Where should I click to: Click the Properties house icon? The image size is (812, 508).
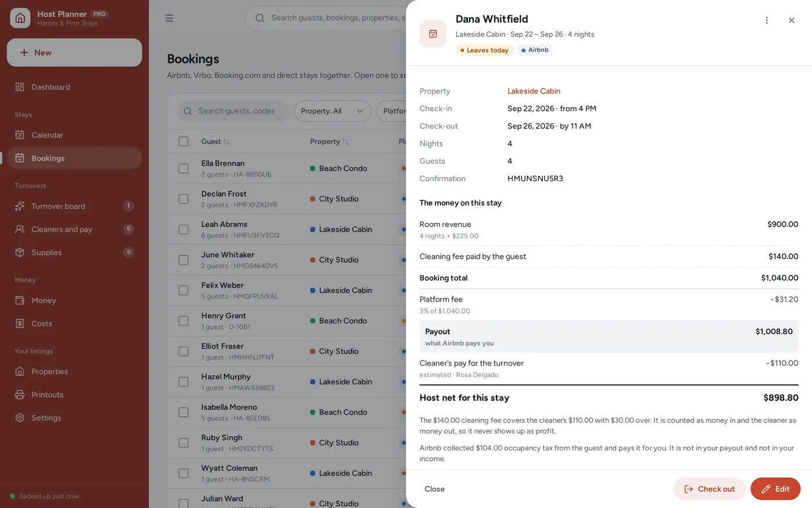coord(20,372)
